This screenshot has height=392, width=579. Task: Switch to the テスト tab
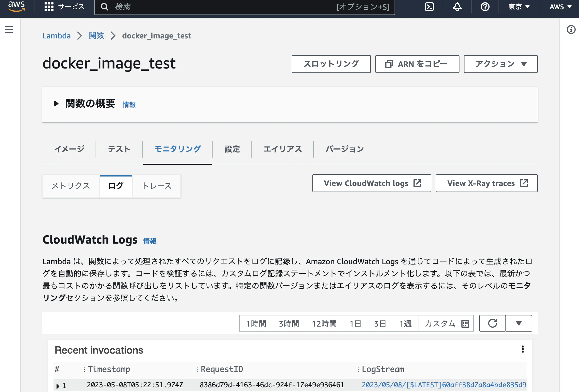click(119, 149)
